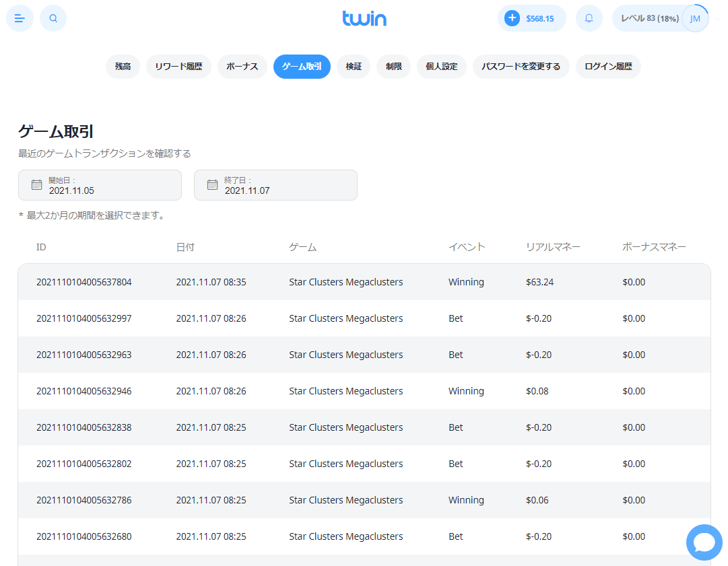Switch to the ボーナス tab
Screen dimensions: 728x566
pyautogui.click(x=242, y=67)
